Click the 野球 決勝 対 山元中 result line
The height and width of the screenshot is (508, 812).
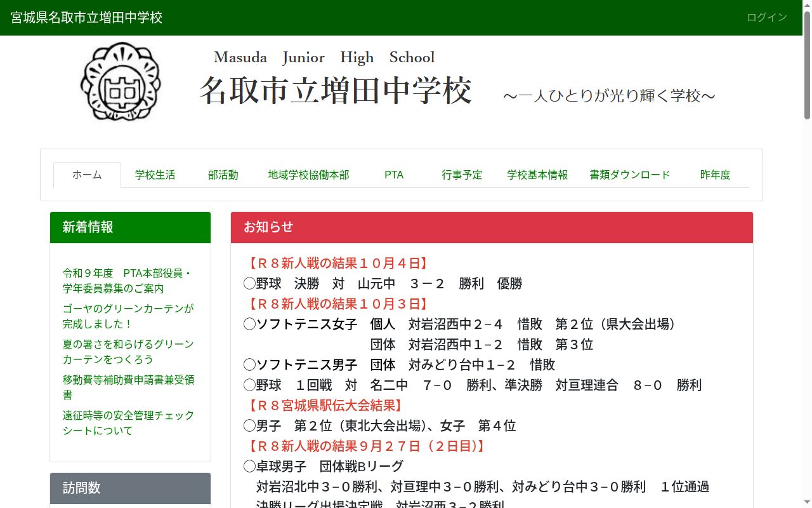[x=383, y=283]
